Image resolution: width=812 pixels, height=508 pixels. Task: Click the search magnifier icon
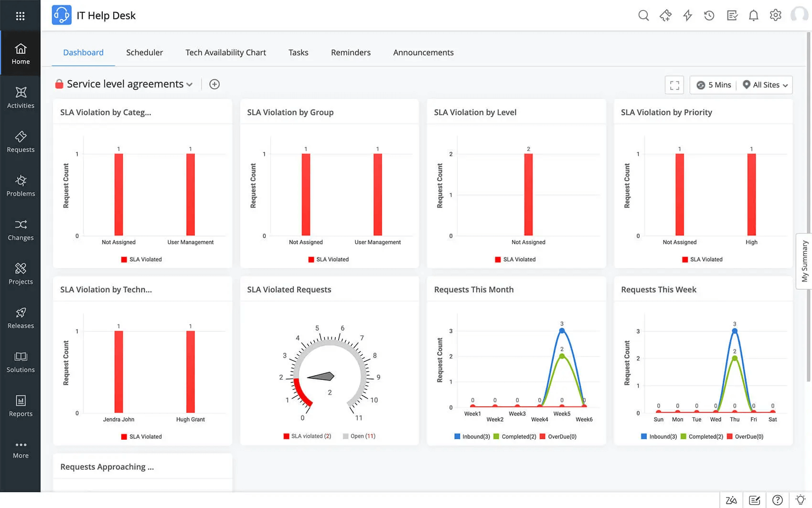(643, 16)
